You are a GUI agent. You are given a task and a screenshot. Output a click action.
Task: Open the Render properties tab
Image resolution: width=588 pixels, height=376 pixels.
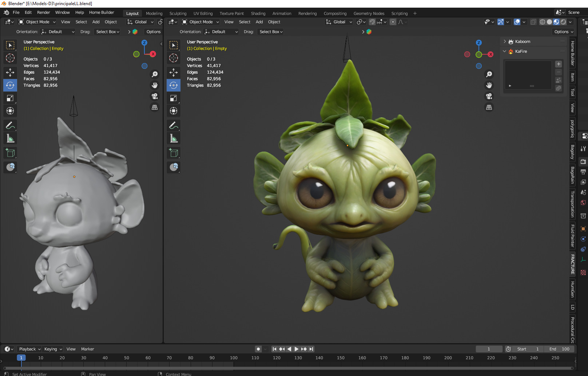(x=583, y=161)
